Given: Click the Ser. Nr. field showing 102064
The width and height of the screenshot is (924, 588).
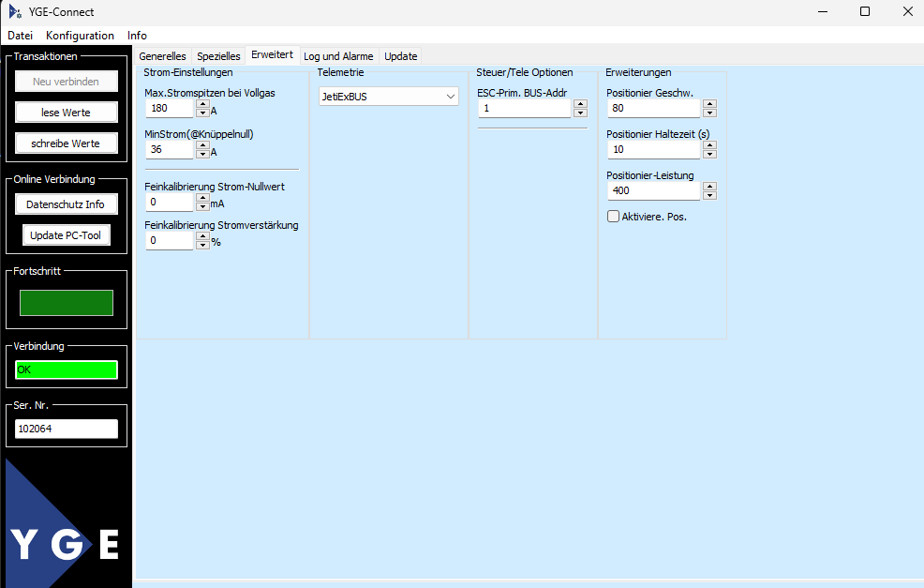Looking at the screenshot, I should pos(66,429).
